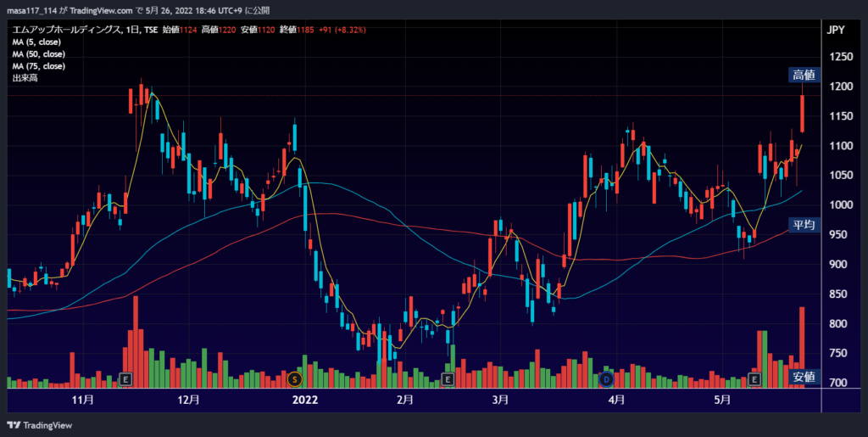Click the 高値1220 value in the legend

(220, 30)
